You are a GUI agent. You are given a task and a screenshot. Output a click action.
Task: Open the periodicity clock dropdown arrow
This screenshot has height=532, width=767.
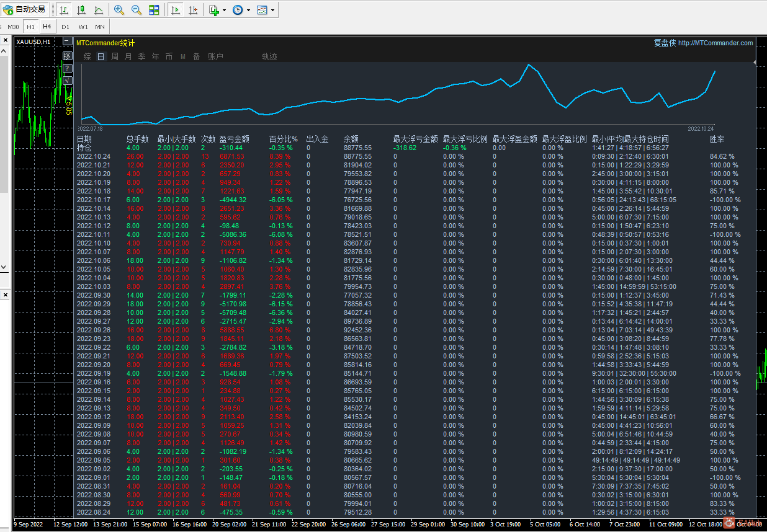coord(248,10)
